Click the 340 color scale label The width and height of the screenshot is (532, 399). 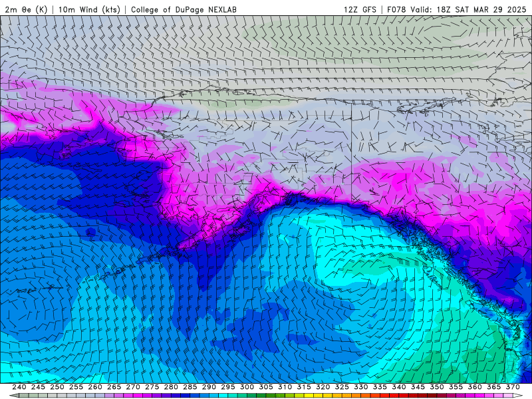pyautogui.click(x=399, y=387)
